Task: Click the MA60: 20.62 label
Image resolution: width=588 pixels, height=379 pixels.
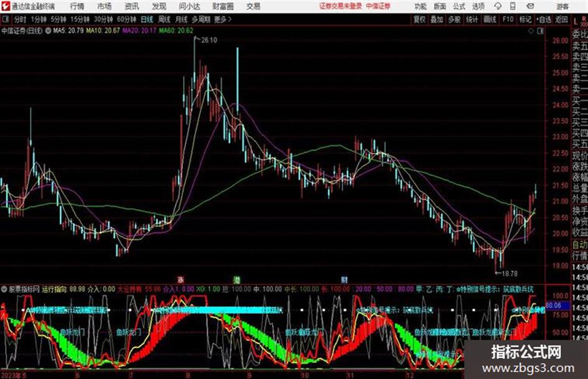Action: (176, 30)
